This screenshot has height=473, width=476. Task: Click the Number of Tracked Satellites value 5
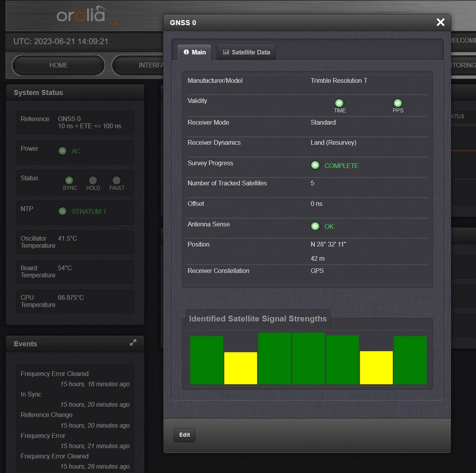coord(312,183)
